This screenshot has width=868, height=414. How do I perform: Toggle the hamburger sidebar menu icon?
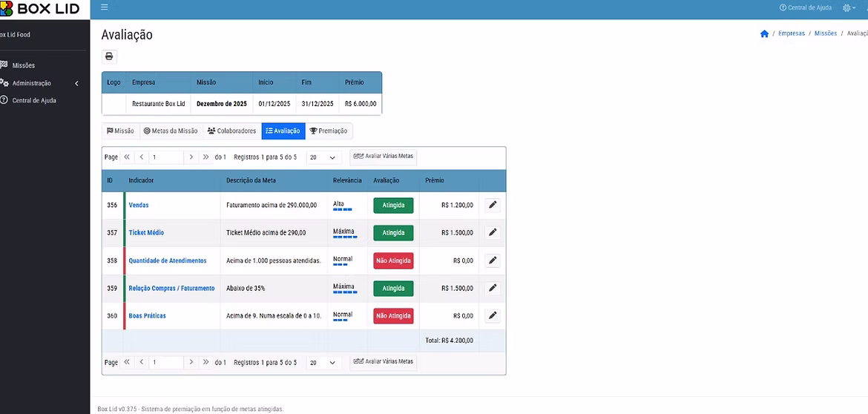[104, 7]
